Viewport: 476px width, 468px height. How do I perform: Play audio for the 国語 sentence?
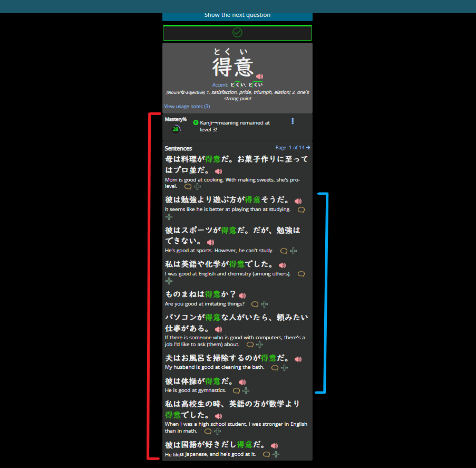tap(274, 445)
